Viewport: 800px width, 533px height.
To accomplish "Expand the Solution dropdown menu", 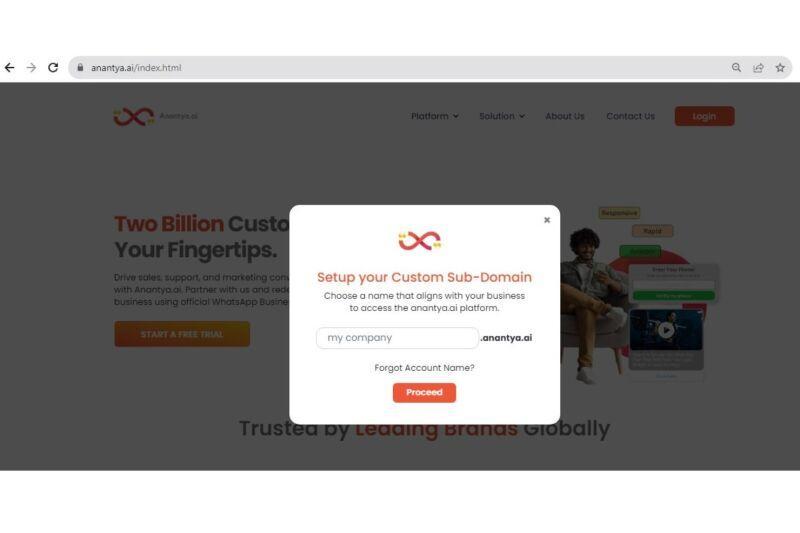I will tap(502, 116).
